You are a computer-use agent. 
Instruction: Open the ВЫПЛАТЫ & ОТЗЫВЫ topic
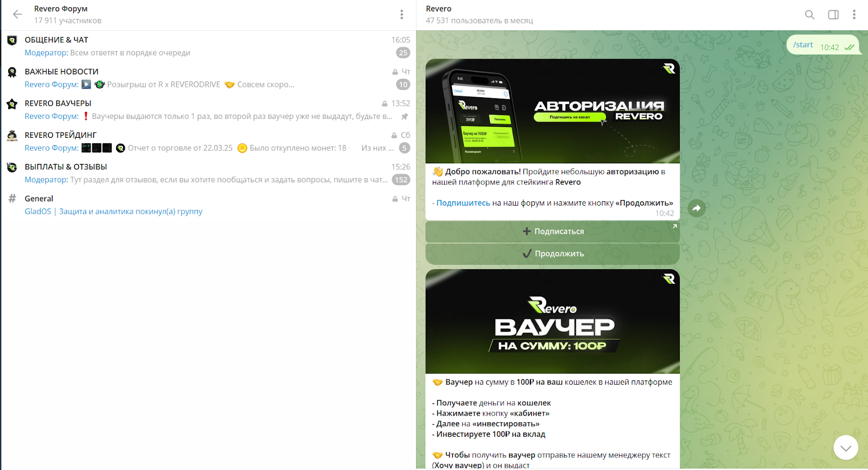(208, 173)
